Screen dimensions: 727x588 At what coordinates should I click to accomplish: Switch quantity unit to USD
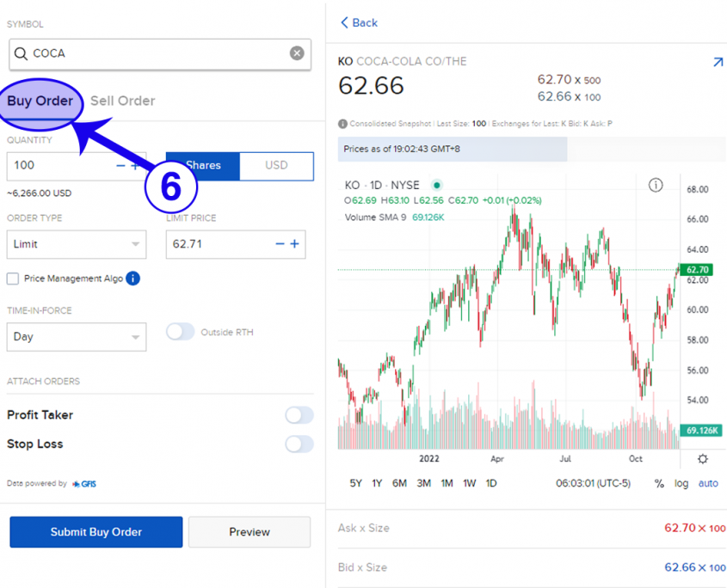(276, 165)
